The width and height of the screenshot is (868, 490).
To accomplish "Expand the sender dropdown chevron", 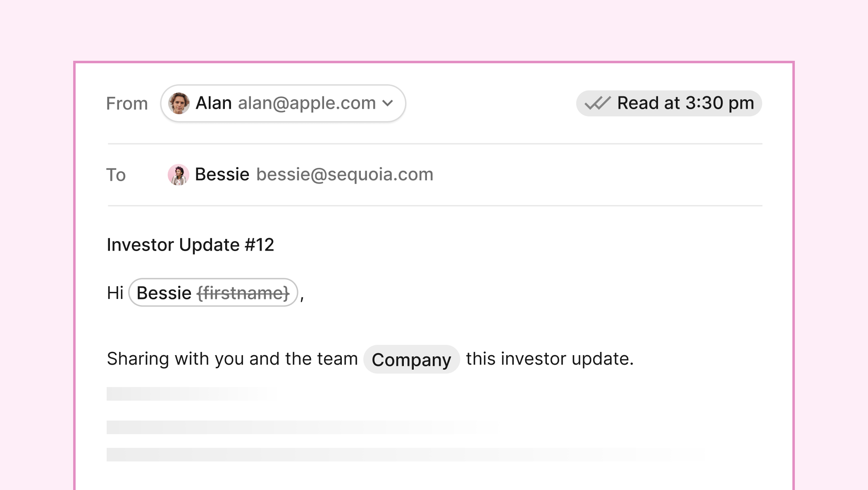I will click(388, 103).
